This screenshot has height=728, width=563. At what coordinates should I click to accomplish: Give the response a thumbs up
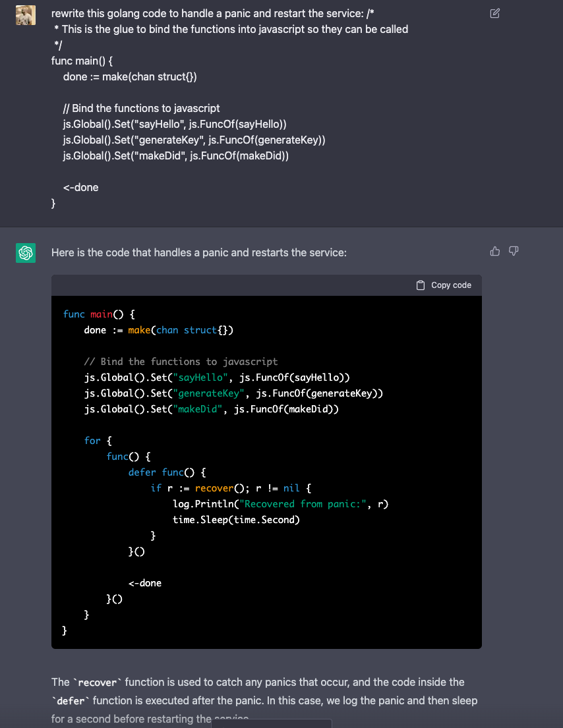tap(494, 251)
